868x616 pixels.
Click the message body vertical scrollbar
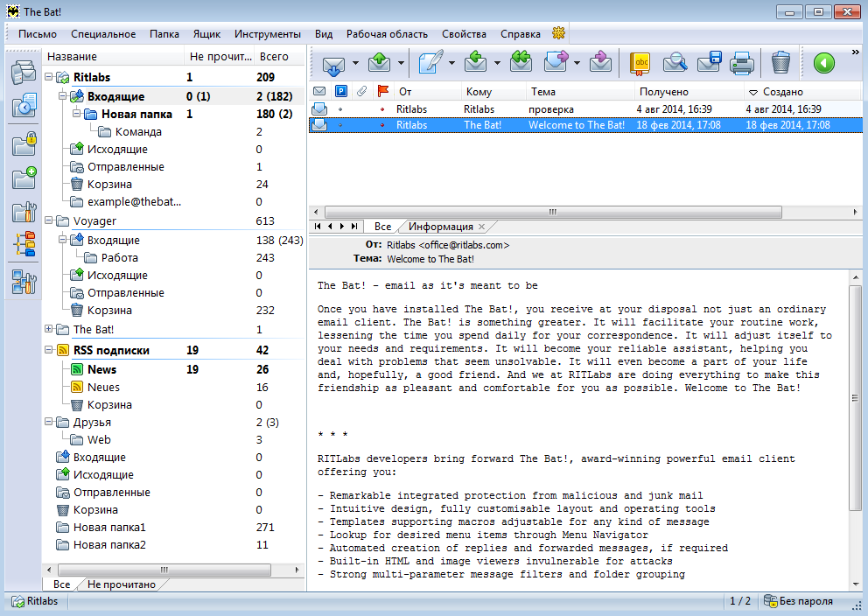point(855,397)
